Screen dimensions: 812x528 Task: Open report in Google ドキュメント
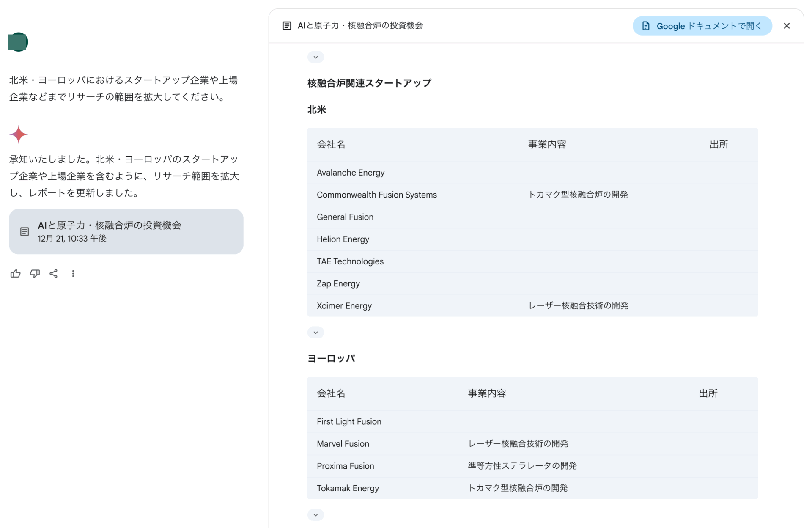pos(702,26)
